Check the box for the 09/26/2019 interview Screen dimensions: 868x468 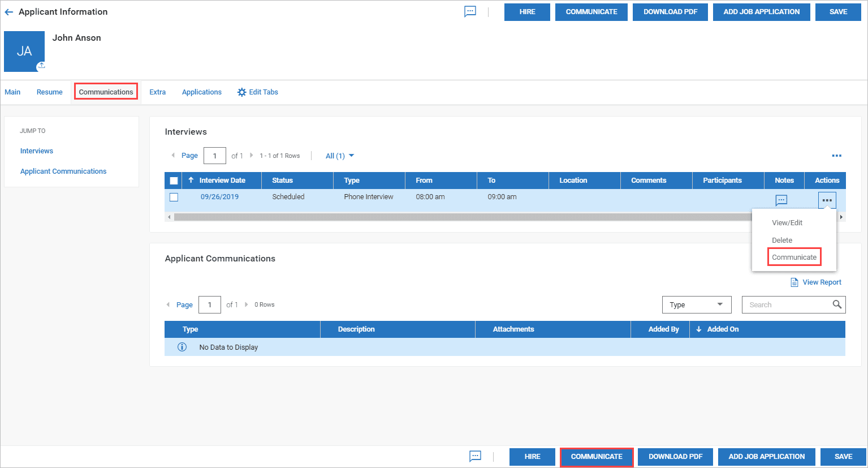174,197
